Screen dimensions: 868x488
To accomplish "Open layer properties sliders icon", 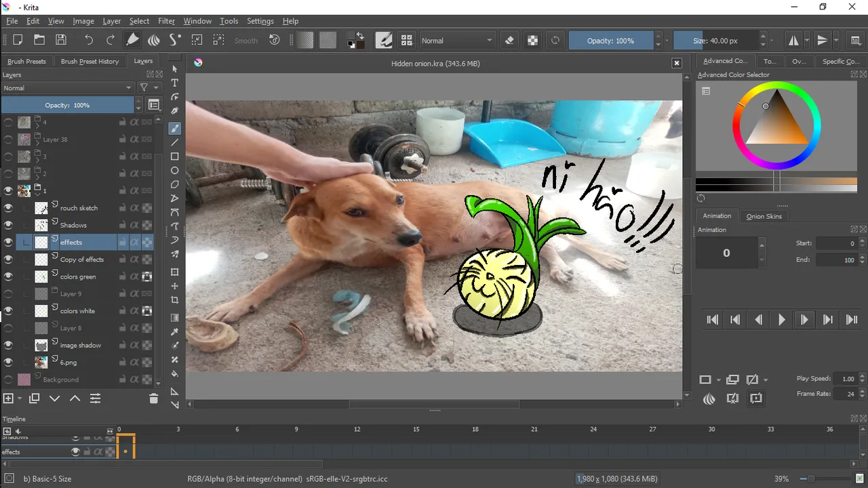I will (95, 399).
